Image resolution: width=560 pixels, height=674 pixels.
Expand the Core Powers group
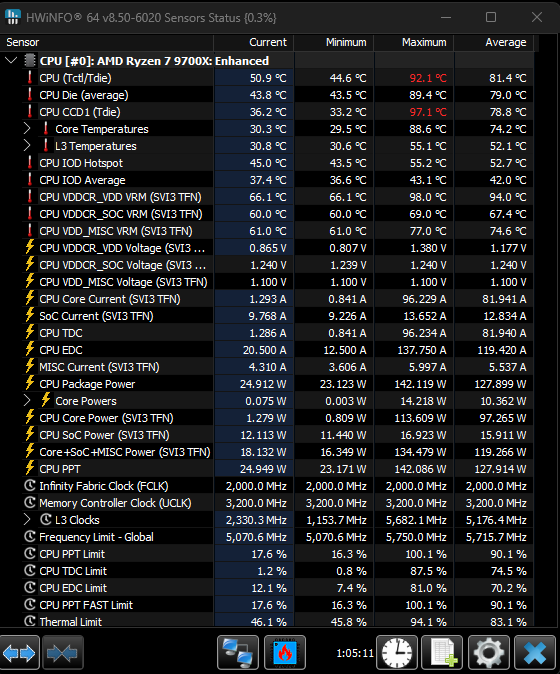tap(27, 401)
